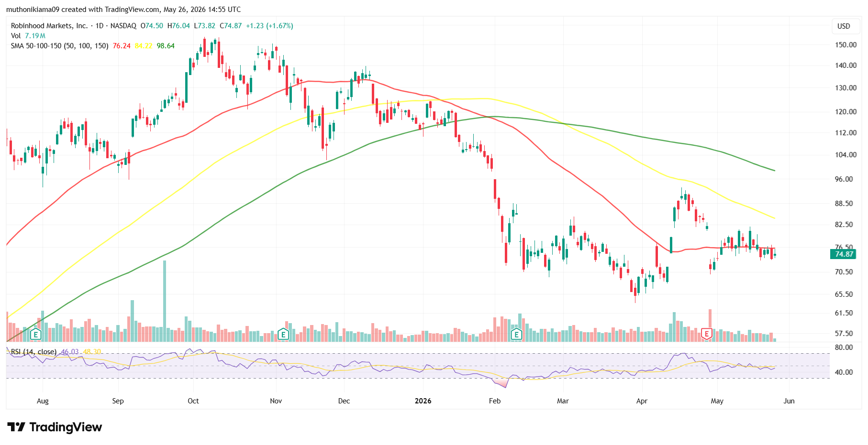This screenshot has width=868, height=445.
Task: Click the Mar label on time axis
Action: coord(563,401)
